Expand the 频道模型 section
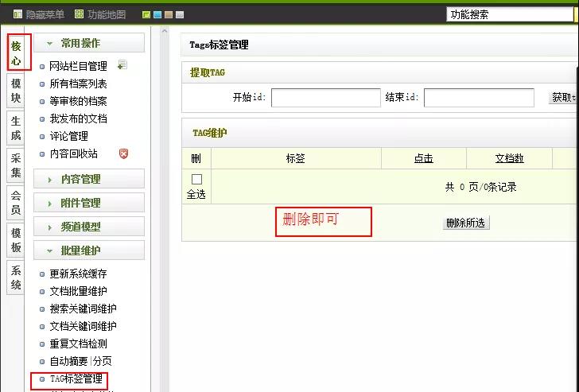The width and height of the screenshot is (579, 392). coord(89,227)
